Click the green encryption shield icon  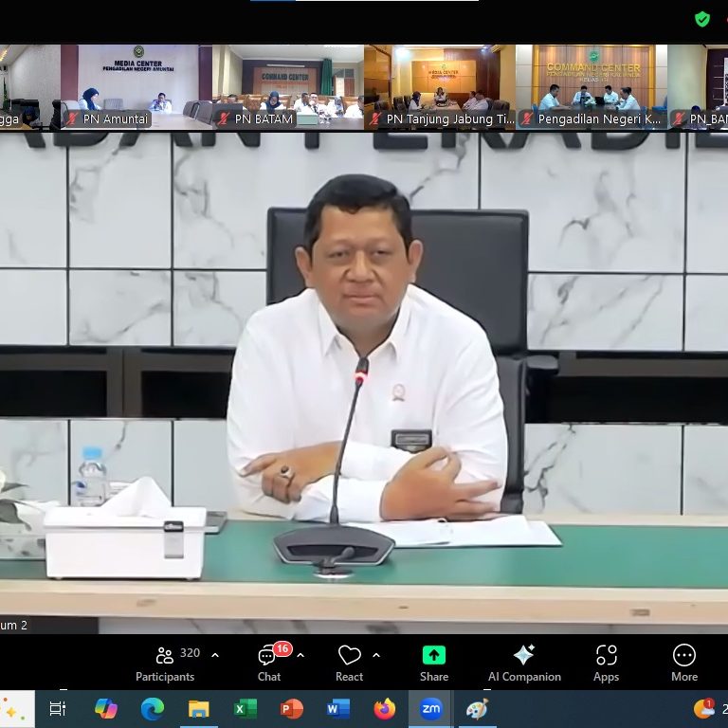702,19
